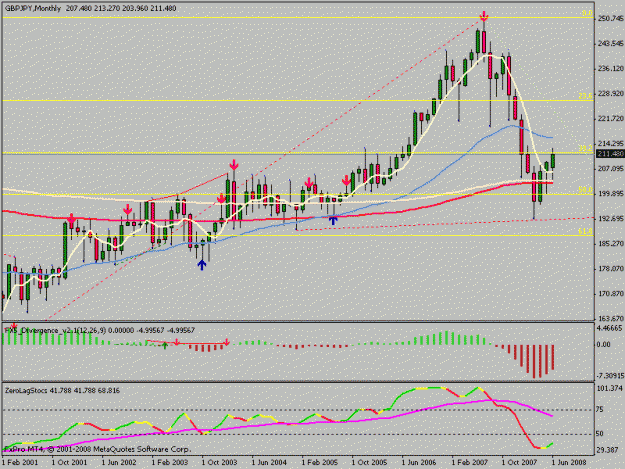Click the GBPJPY,Monthly chart title text
The height and width of the screenshot is (469, 625).
coord(33,8)
